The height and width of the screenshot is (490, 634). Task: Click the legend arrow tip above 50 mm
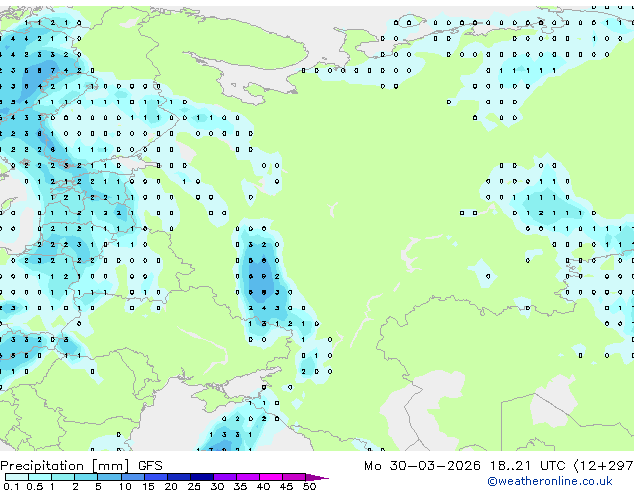317,477
